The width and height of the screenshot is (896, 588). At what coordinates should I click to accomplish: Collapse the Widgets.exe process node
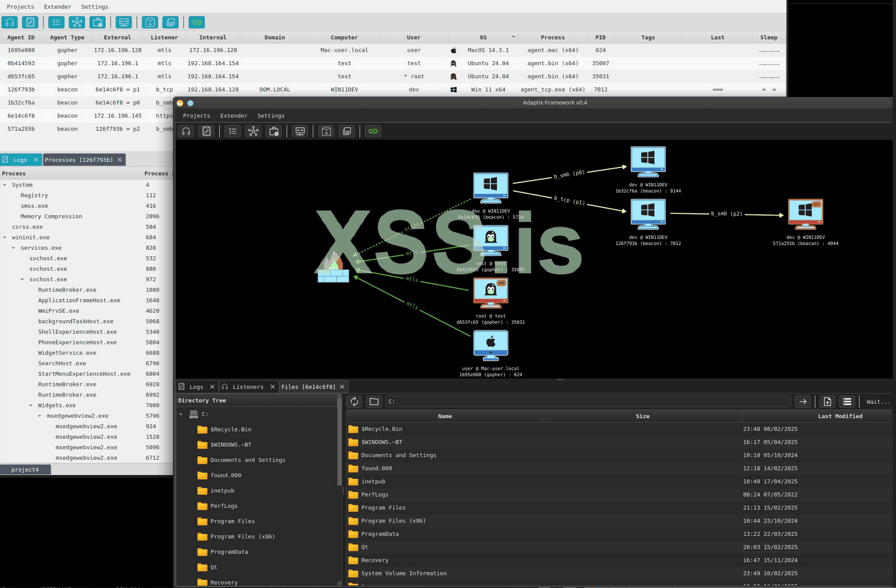pos(31,406)
